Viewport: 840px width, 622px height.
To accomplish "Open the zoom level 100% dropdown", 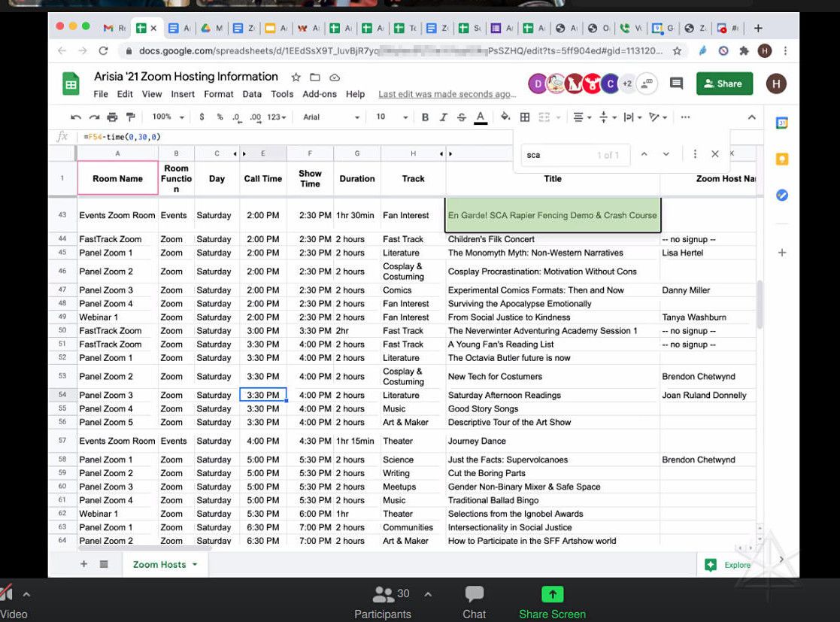I will point(168,117).
